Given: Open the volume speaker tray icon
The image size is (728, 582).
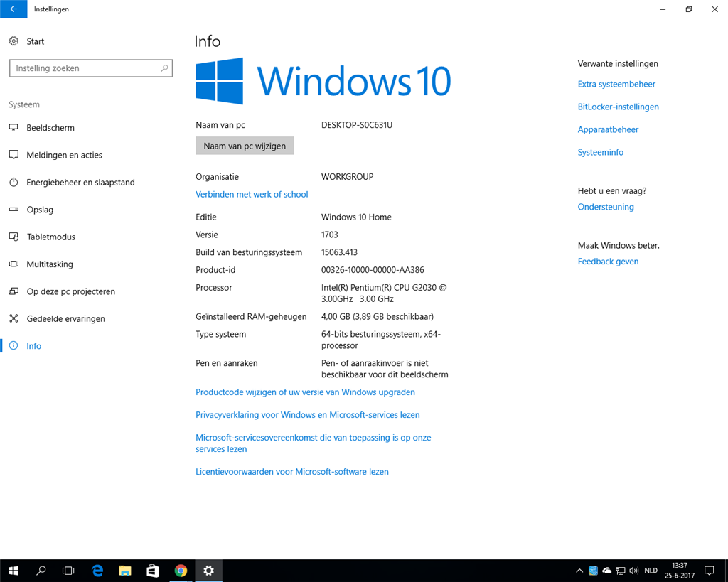Looking at the screenshot, I should tap(633, 571).
